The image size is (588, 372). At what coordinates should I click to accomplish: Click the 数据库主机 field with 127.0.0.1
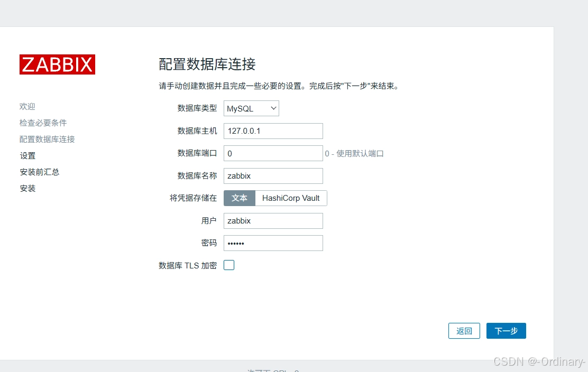coord(273,131)
